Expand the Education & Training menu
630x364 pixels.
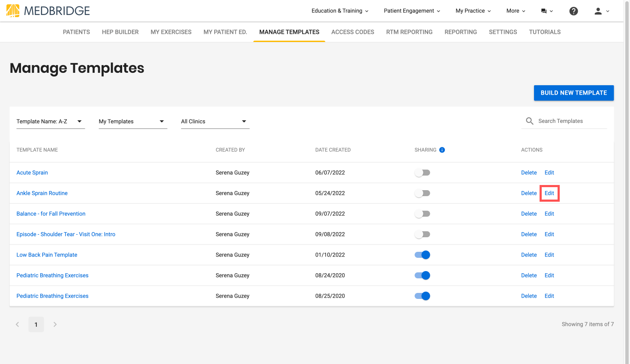click(x=340, y=11)
